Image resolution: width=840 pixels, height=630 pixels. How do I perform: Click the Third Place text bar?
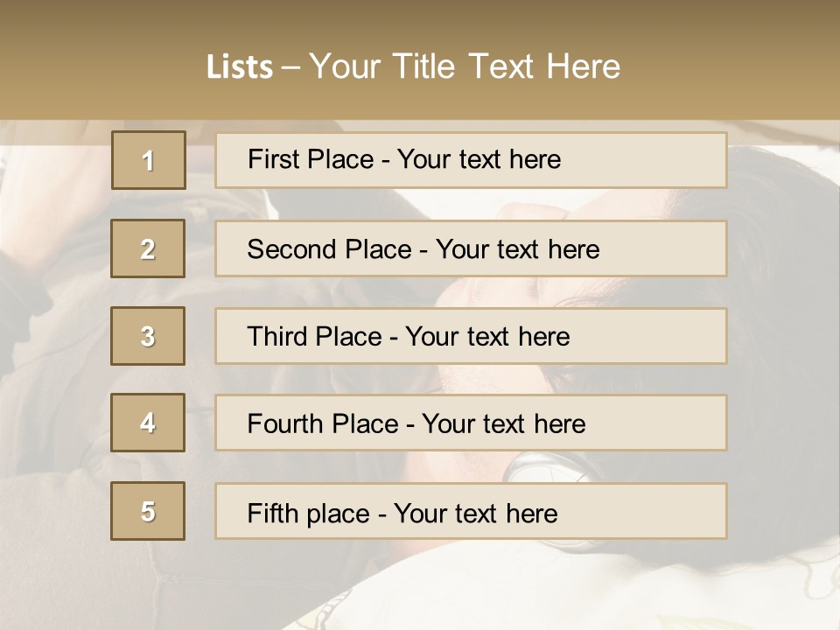[x=471, y=336]
